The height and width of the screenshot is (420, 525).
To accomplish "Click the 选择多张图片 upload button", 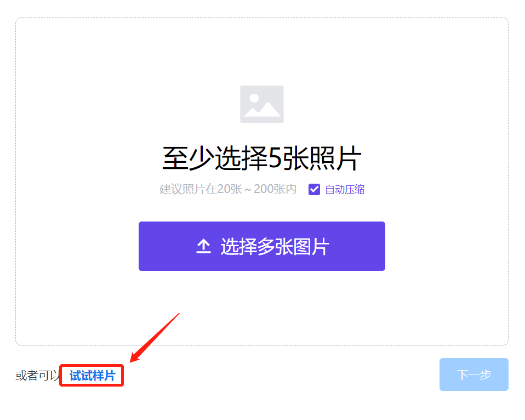I will [x=262, y=246].
